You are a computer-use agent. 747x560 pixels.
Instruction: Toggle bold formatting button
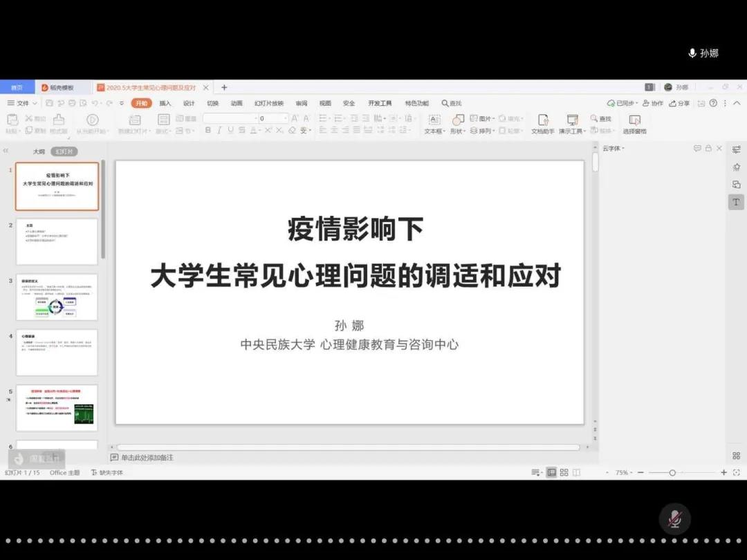tap(208, 130)
